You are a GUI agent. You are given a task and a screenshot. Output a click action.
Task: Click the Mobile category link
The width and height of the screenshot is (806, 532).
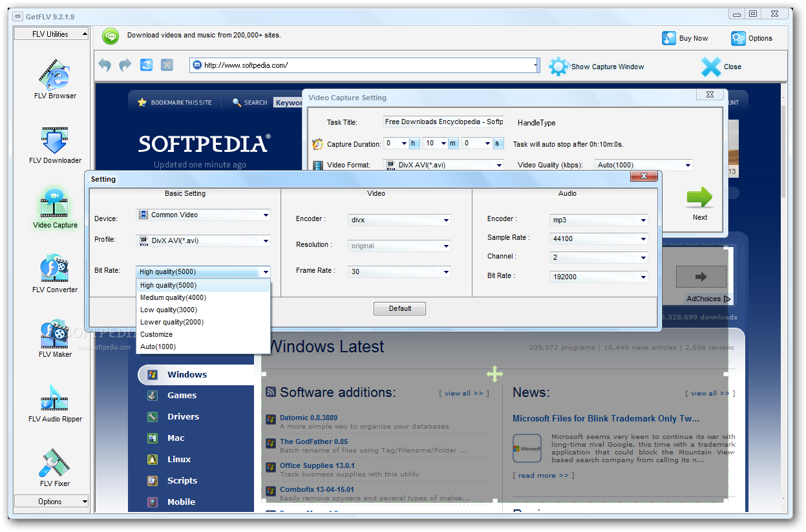pos(181,502)
